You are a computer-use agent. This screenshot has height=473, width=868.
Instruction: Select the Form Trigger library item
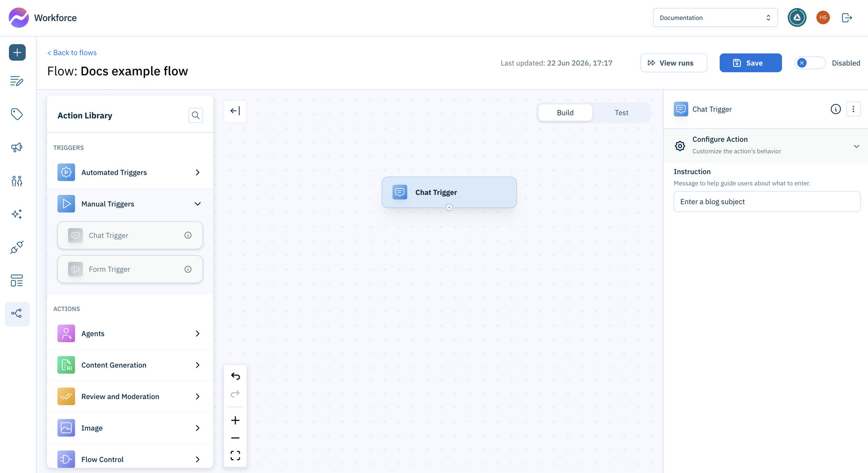130,269
